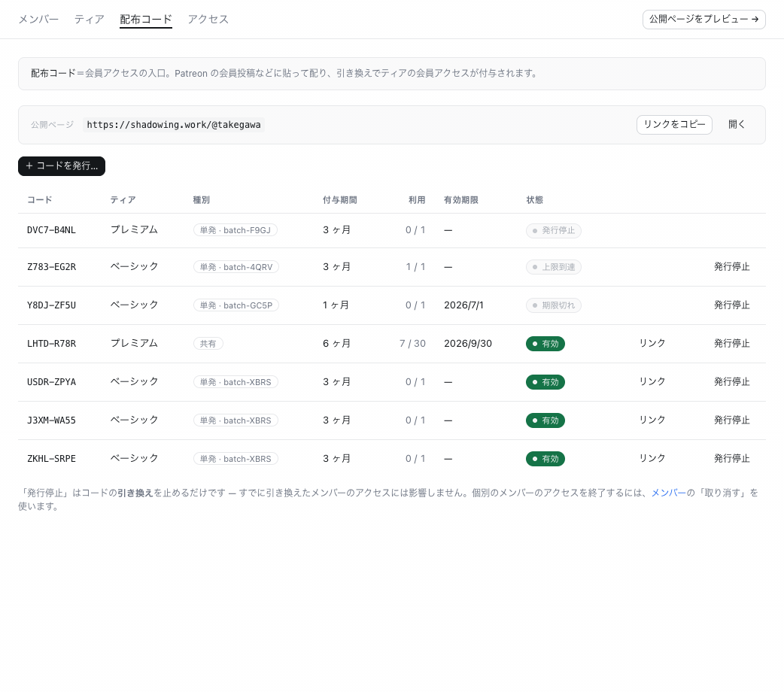Click プレミアム tier in LHTD-R78R row
Viewport: 784px width, 692px height.
tap(134, 344)
